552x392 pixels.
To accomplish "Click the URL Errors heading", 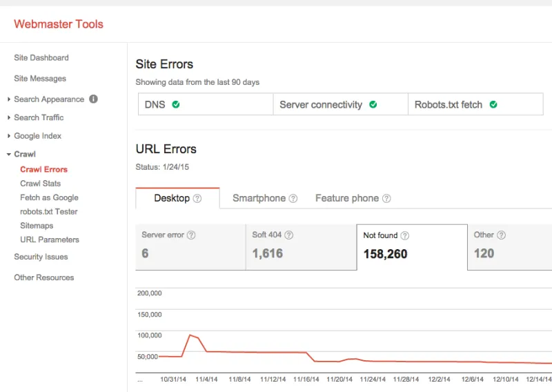I will [166, 149].
